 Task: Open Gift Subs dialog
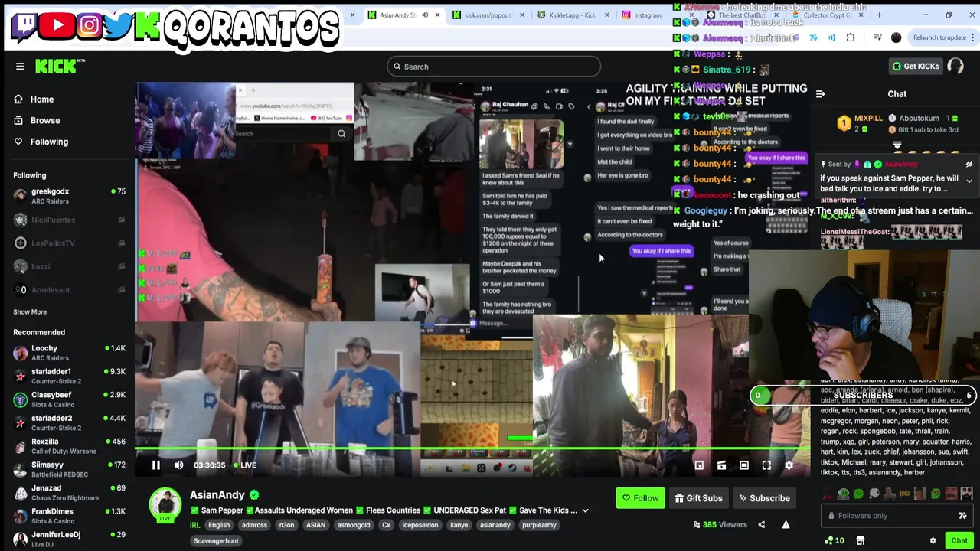[x=698, y=498]
